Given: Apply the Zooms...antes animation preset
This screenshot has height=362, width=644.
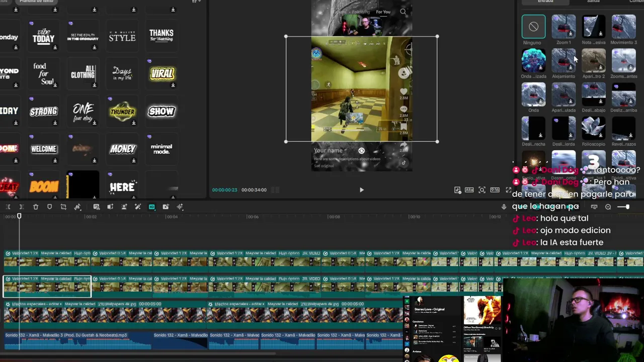Looking at the screenshot, I should tap(624, 60).
